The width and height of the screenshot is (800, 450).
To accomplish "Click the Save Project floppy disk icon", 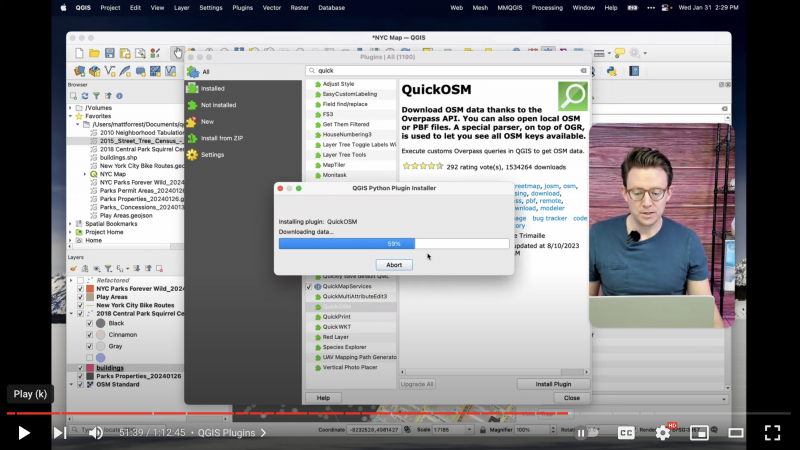I will 111,53.
